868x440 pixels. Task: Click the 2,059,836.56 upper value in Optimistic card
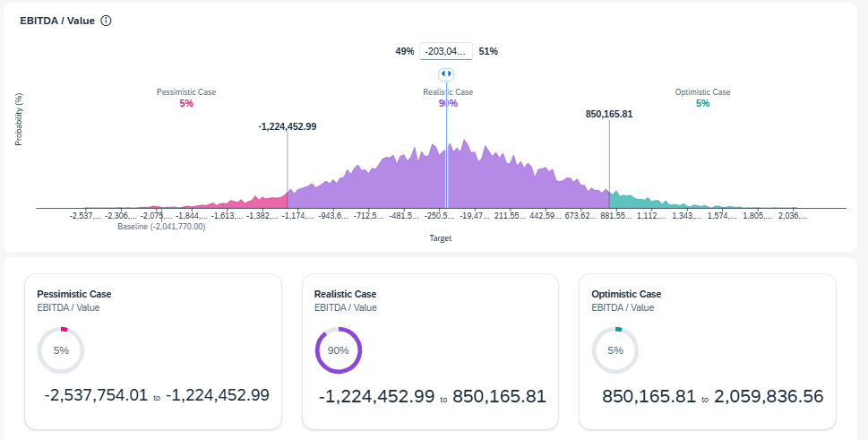click(768, 396)
